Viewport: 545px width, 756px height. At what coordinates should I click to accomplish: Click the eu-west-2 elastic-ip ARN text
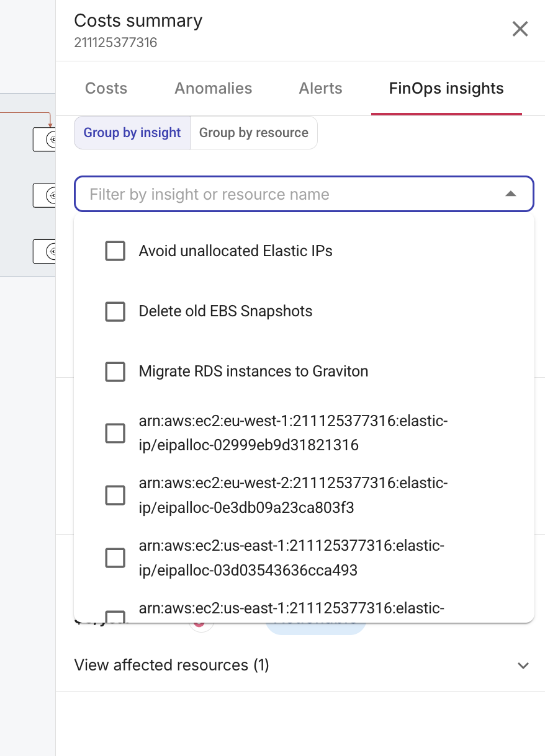tap(293, 495)
